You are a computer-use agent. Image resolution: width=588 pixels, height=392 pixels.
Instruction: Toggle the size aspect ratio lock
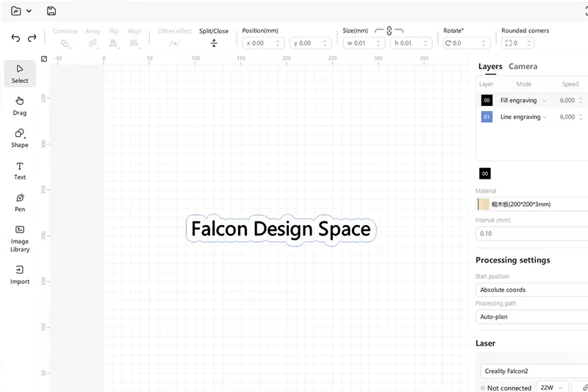pyautogui.click(x=389, y=31)
